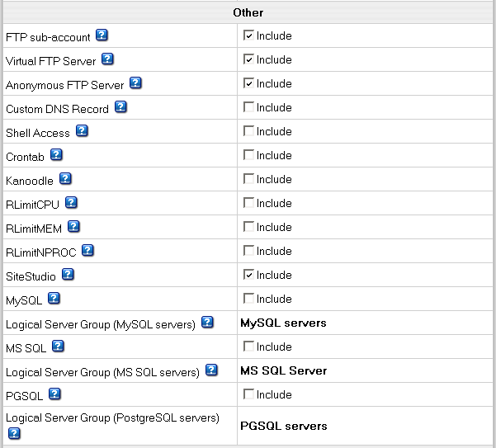Viewport: 496px width, 448px height.
Task: Click the 'Custom DNS Record' label
Action: pyautogui.click(x=57, y=109)
